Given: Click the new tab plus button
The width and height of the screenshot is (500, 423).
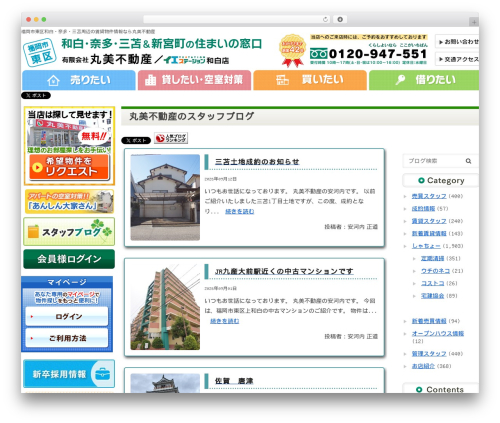Looking at the screenshot, I should [474, 22].
